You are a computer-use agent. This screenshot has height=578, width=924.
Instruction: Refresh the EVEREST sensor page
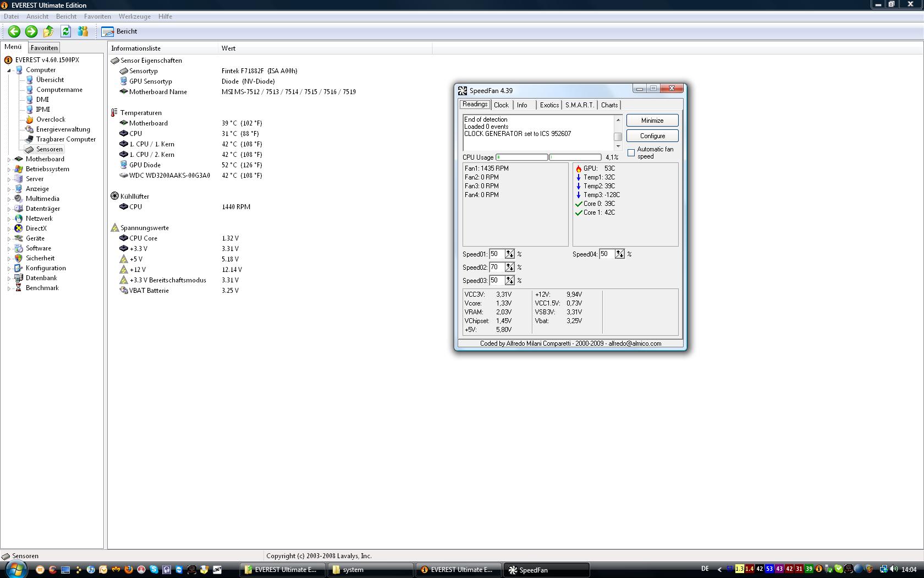(x=66, y=31)
